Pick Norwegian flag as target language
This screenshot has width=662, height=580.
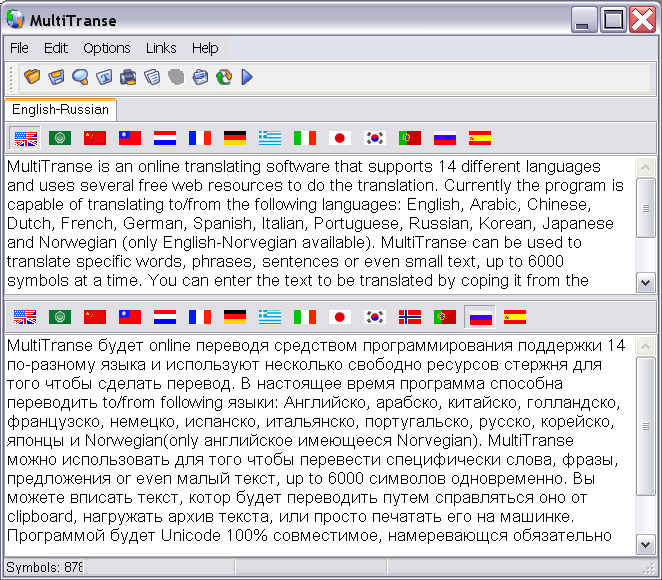[x=410, y=317]
